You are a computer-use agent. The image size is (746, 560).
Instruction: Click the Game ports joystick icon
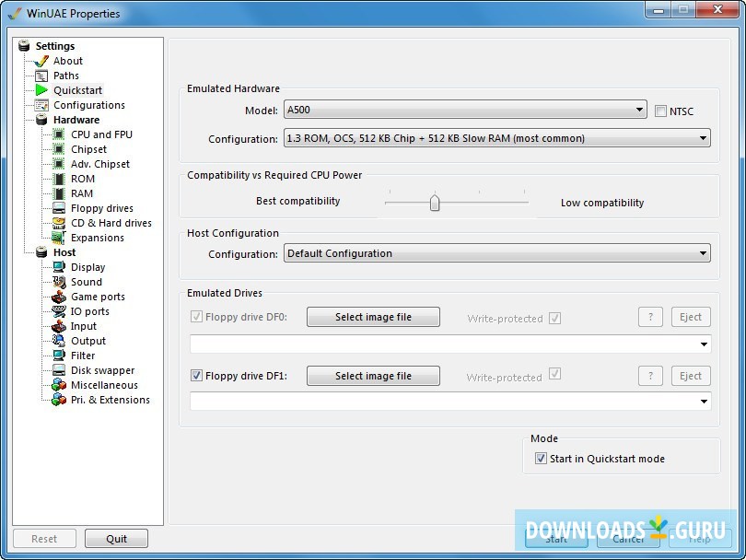(59, 297)
